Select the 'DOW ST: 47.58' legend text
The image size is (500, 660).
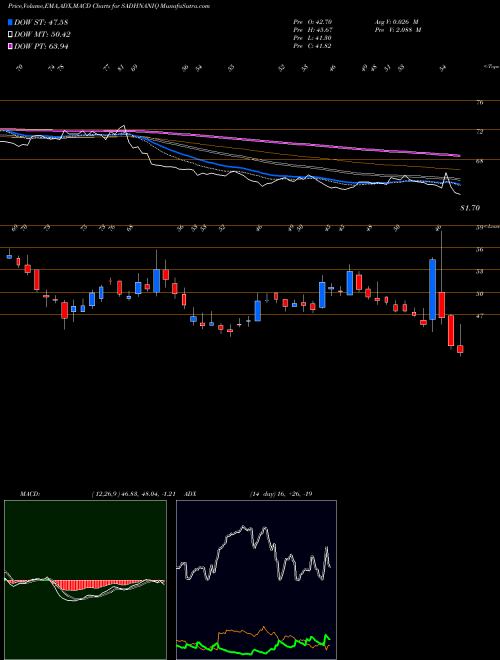41,22
